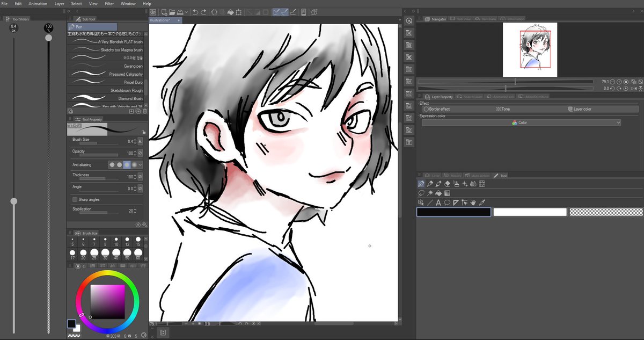Image resolution: width=644 pixels, height=340 pixels.
Task: Select the Text tool in Tool palette
Action: [x=438, y=202]
